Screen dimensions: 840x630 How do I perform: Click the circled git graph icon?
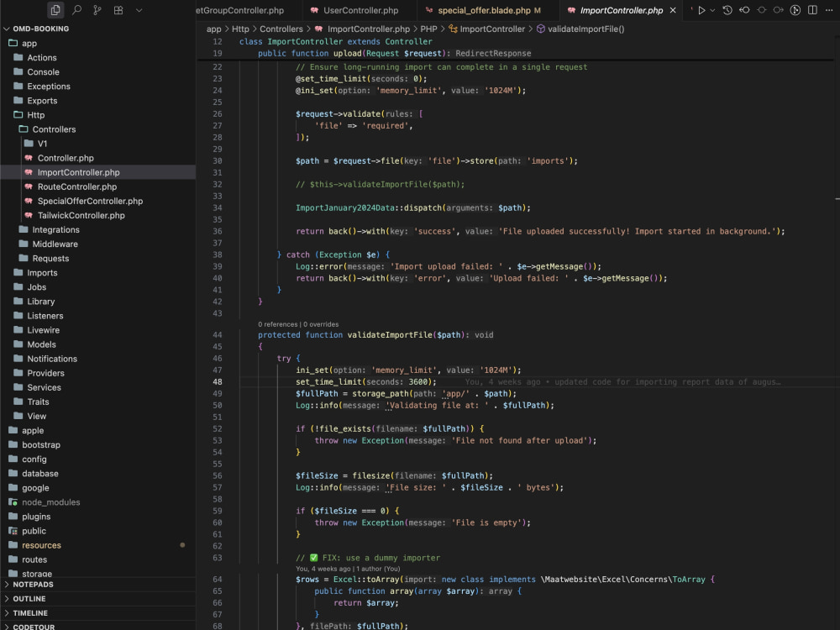pyautogui.click(x=795, y=10)
